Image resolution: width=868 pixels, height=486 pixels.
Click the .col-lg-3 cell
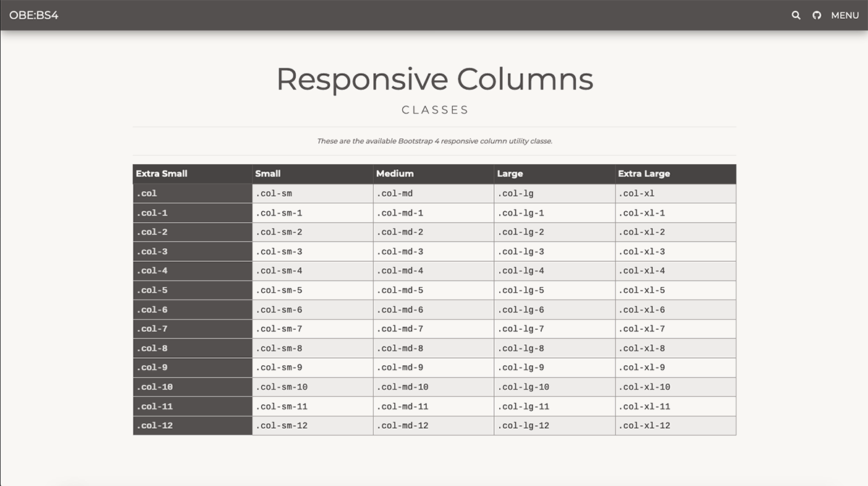pos(555,252)
